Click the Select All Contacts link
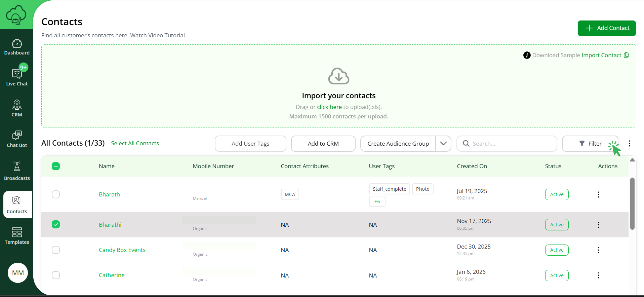 pos(135,143)
